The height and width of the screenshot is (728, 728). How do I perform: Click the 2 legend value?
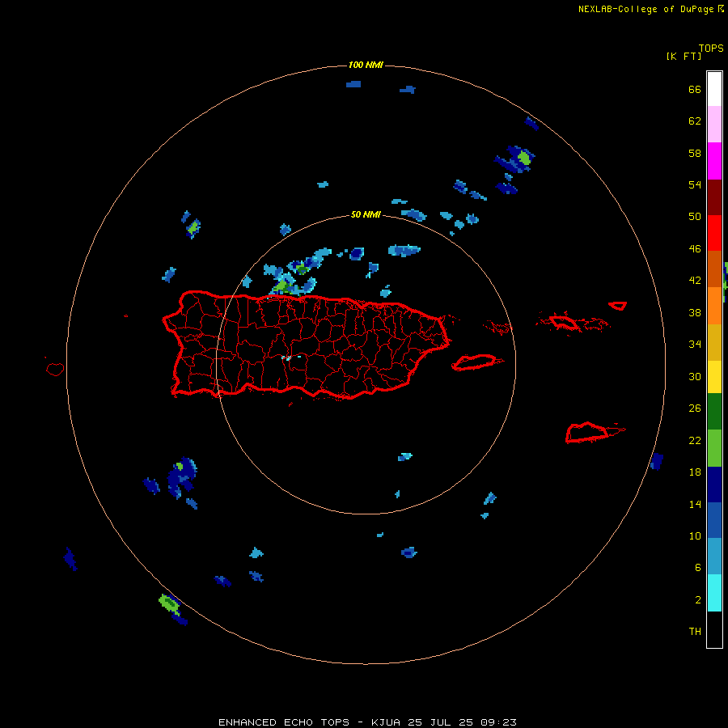coord(698,600)
